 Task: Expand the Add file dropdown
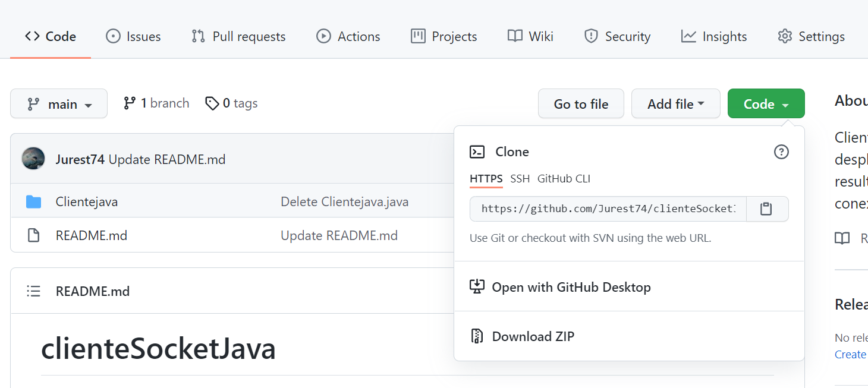pos(676,104)
